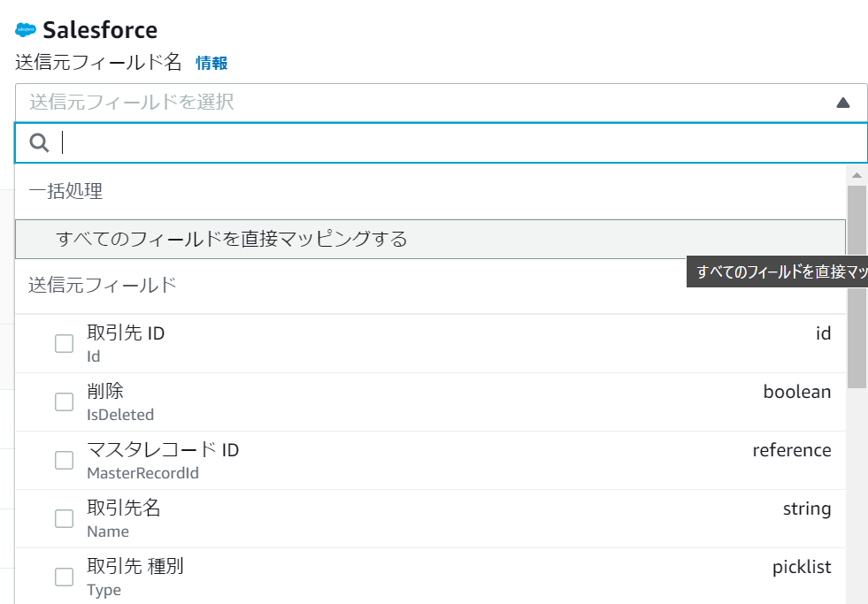Type in the field search box
This screenshot has height=604, width=868.
point(460,142)
